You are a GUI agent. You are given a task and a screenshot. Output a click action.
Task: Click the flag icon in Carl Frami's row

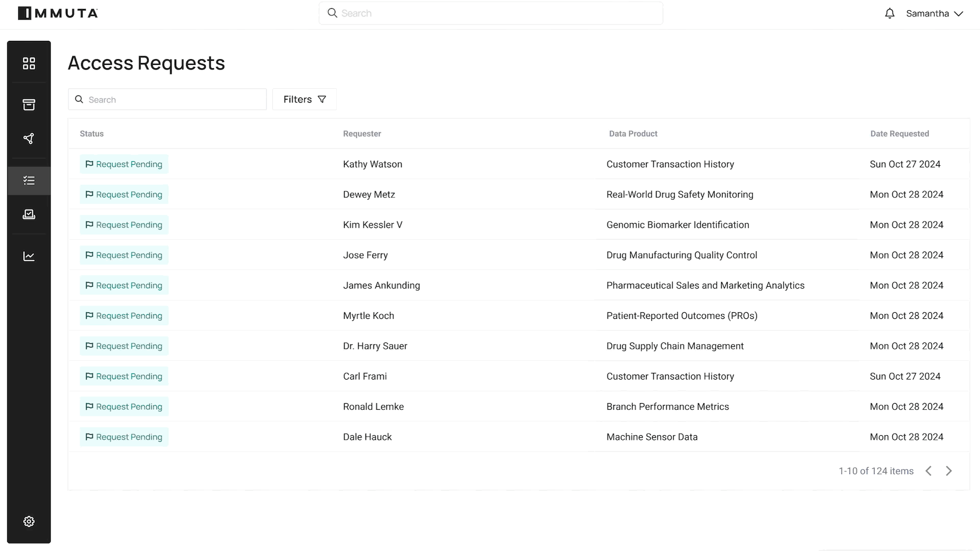tap(89, 376)
